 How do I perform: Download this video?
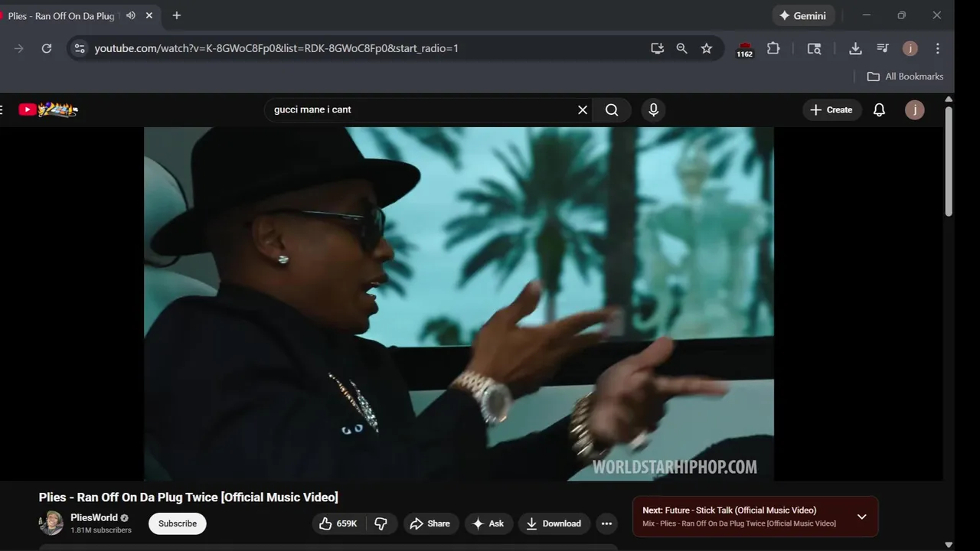[554, 523]
